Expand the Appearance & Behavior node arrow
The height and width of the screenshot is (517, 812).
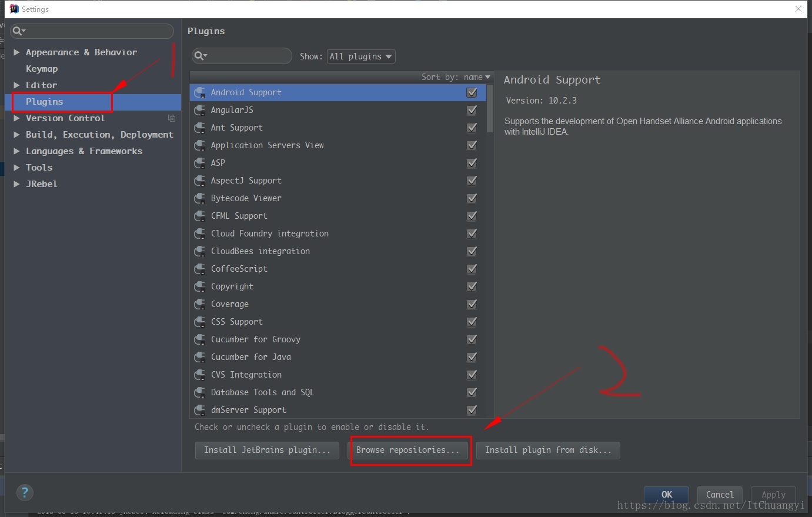tap(16, 52)
